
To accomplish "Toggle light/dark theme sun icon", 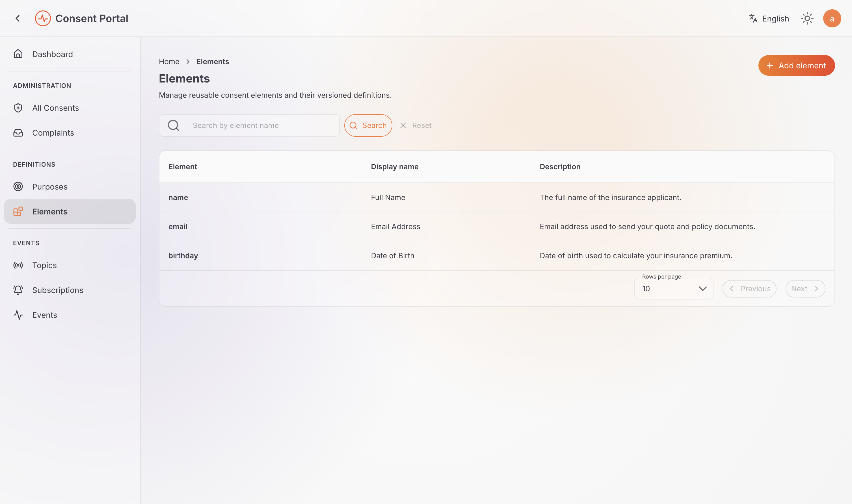I will point(807,18).
